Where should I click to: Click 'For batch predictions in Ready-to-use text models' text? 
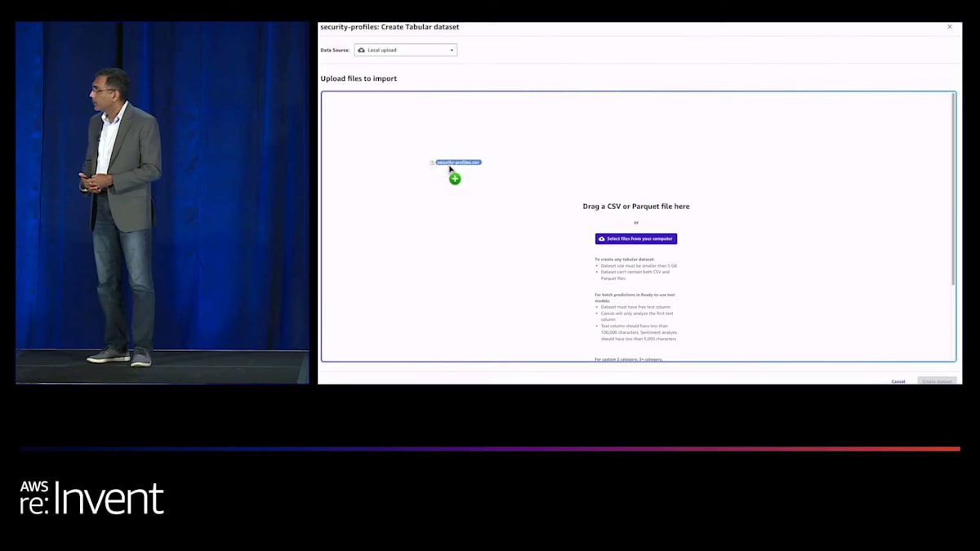click(x=635, y=297)
